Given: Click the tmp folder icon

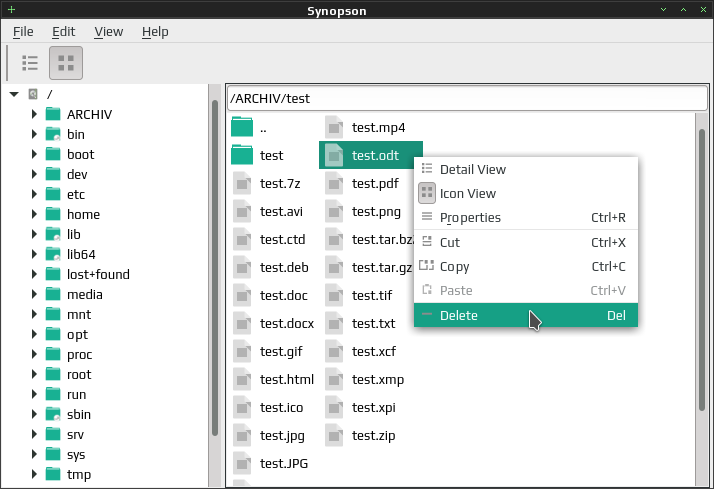Looking at the screenshot, I should click(x=53, y=474).
